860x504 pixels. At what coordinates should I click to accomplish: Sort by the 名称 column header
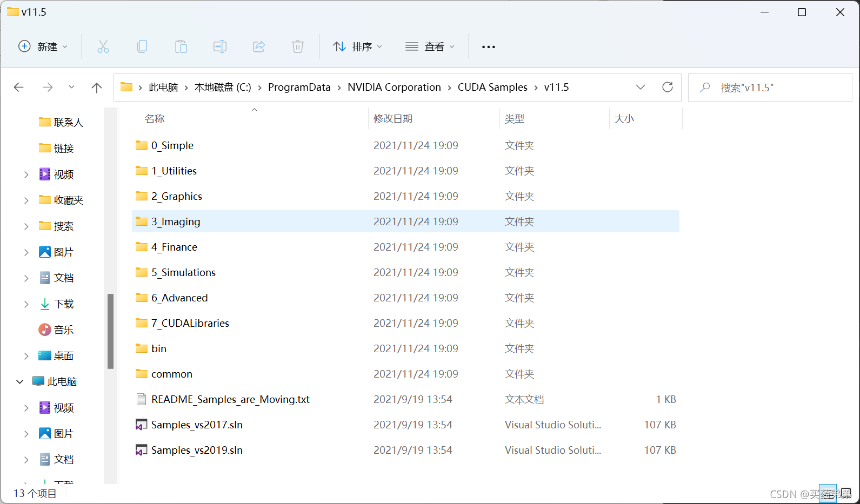pos(155,118)
